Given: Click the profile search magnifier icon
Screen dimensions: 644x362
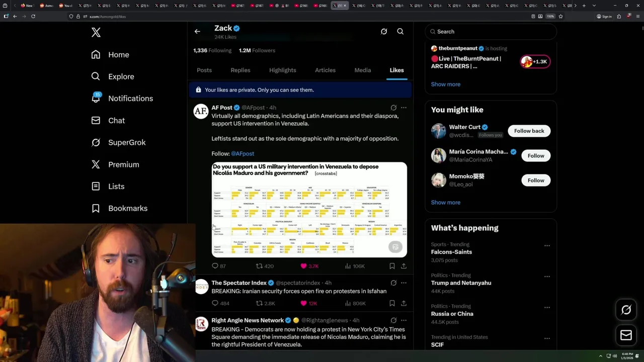Looking at the screenshot, I should [x=400, y=31].
